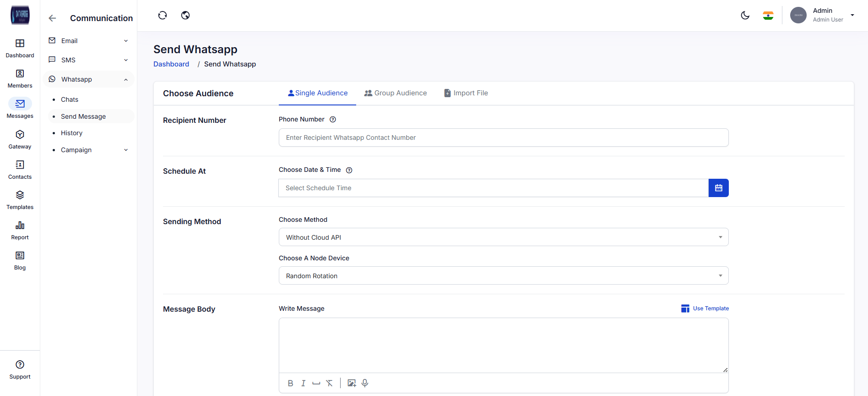Click the Dashboard breadcrumb link
868x396 pixels.
(x=171, y=64)
